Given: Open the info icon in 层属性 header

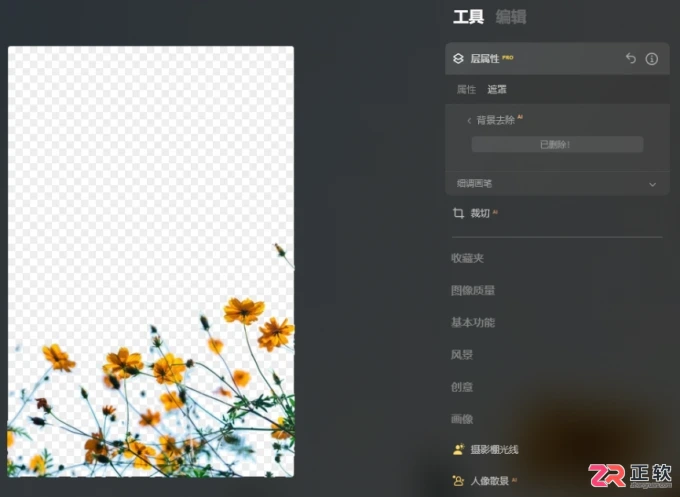Looking at the screenshot, I should (x=651, y=59).
